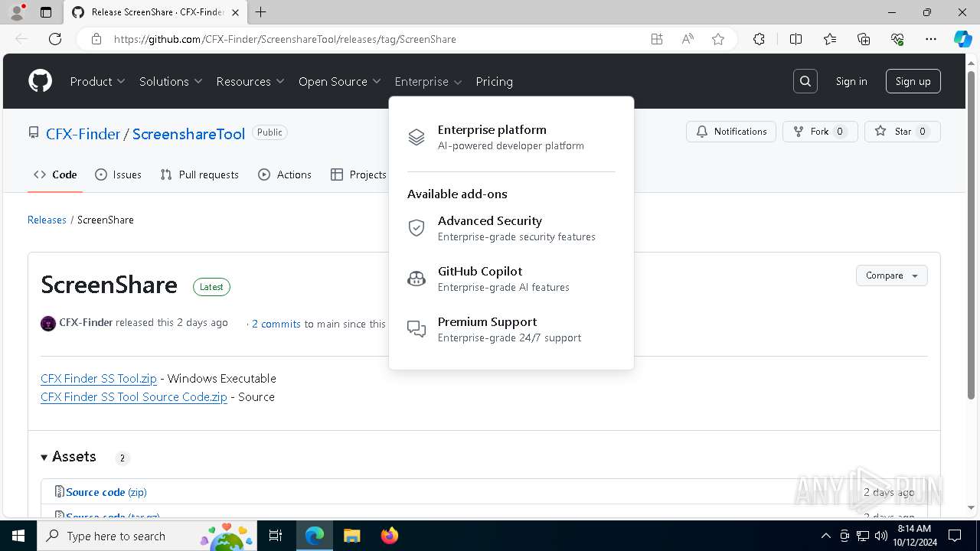Open Edge Favorites list icon
This screenshot has width=980, height=551.
click(830, 39)
